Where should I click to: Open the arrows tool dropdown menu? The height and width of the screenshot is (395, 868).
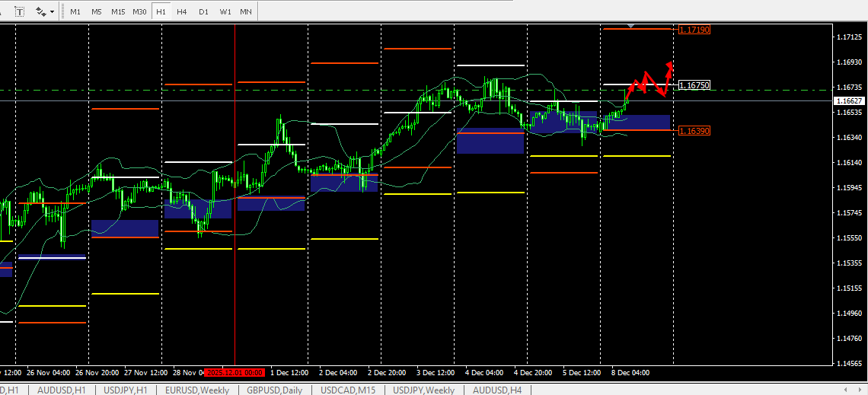[x=53, y=11]
